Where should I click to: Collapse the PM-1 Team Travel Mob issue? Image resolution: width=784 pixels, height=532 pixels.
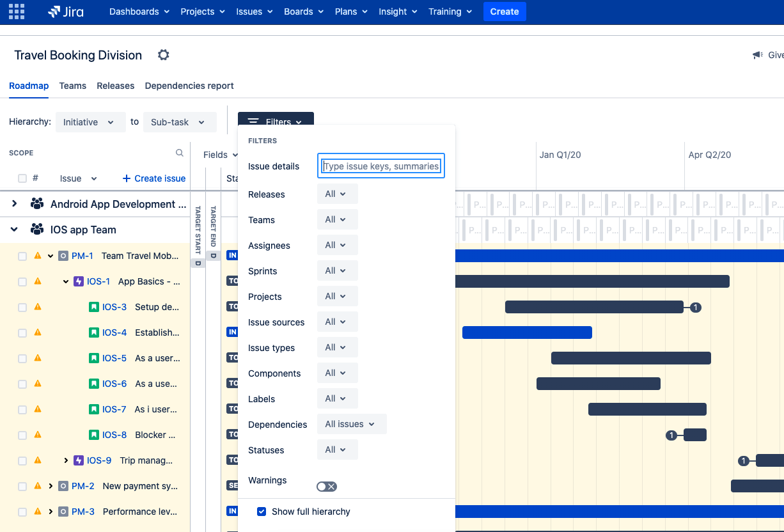[51, 256]
